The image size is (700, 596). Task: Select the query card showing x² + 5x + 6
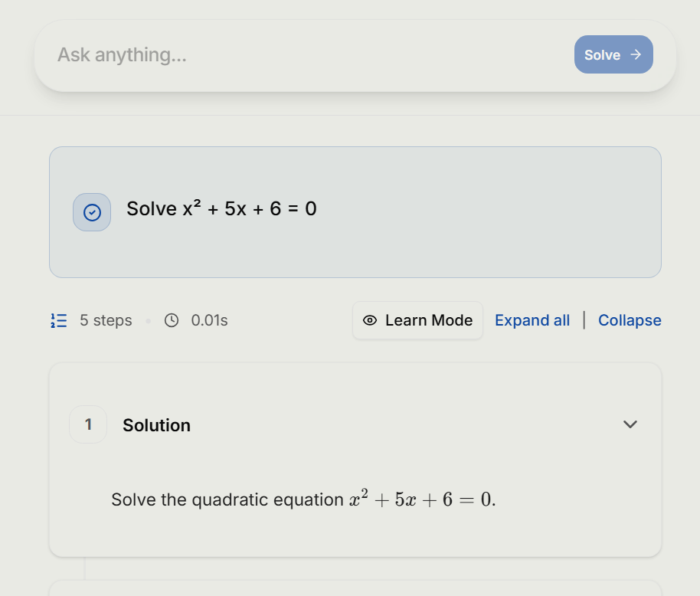tap(355, 211)
